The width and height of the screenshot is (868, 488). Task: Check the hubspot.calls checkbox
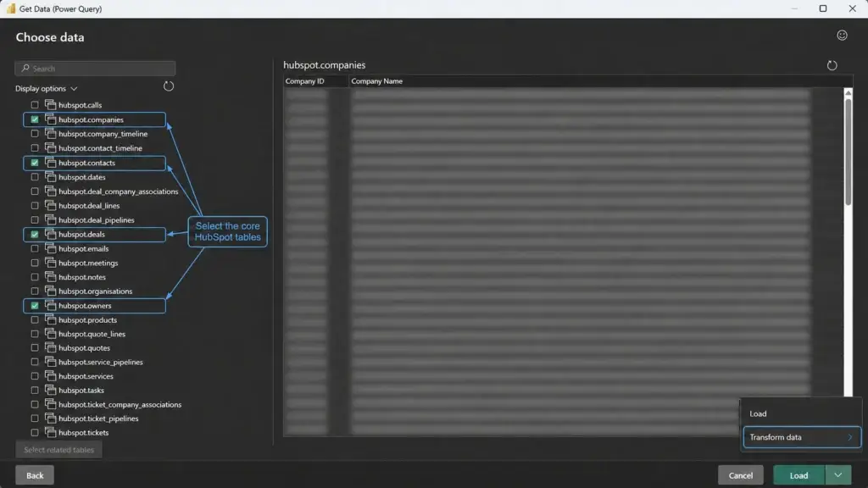[35, 104]
